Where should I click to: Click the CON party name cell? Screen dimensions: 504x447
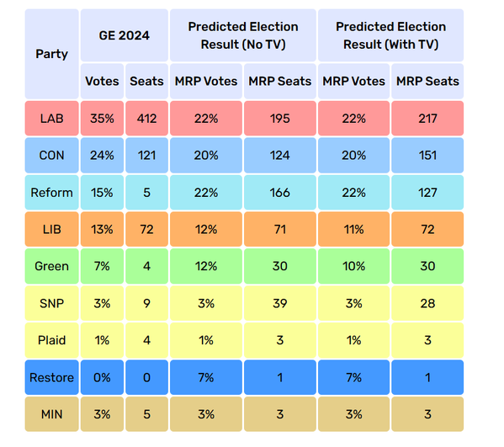52,156
